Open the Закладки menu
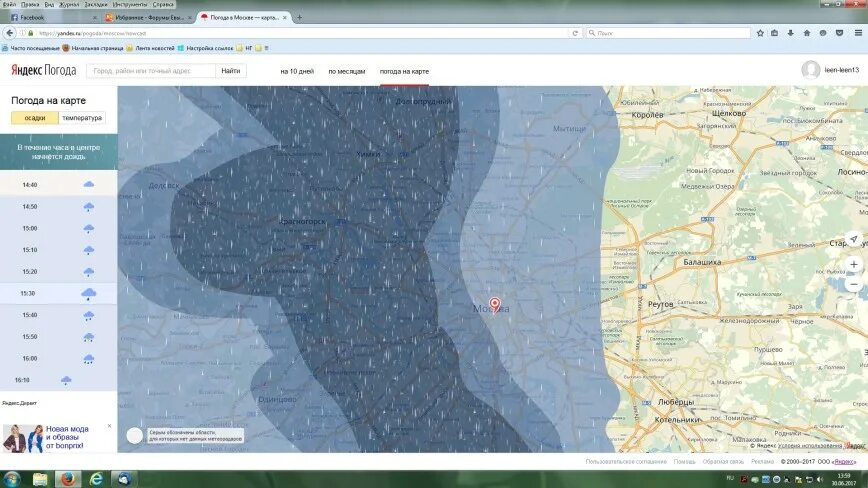The height and width of the screenshot is (488, 868). (x=96, y=4)
